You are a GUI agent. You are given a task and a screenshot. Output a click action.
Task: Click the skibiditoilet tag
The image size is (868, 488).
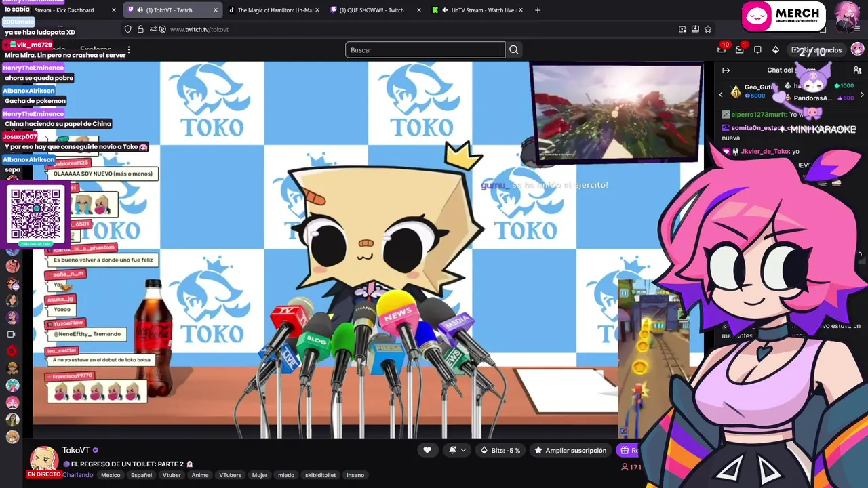pos(320,475)
